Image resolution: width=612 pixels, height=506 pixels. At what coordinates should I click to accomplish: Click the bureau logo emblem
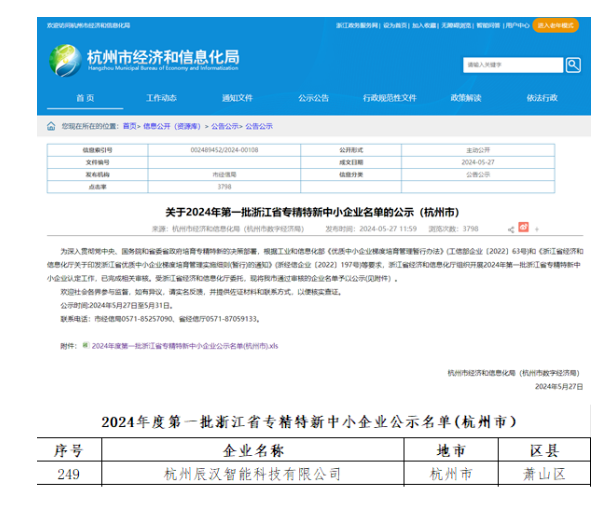[x=66, y=59]
